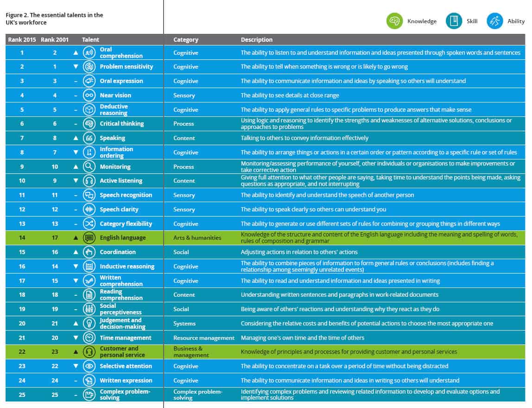The height and width of the screenshot is (408, 532).
Task: Click the Skill legend book icon
Action: [x=454, y=21]
